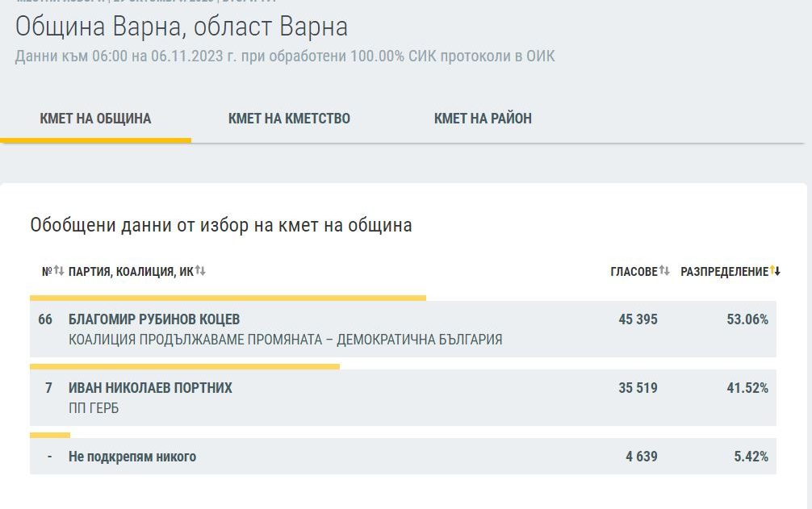The width and height of the screenshot is (812, 509).
Task: Click the sort arrows beside the № column
Action: [58, 271]
